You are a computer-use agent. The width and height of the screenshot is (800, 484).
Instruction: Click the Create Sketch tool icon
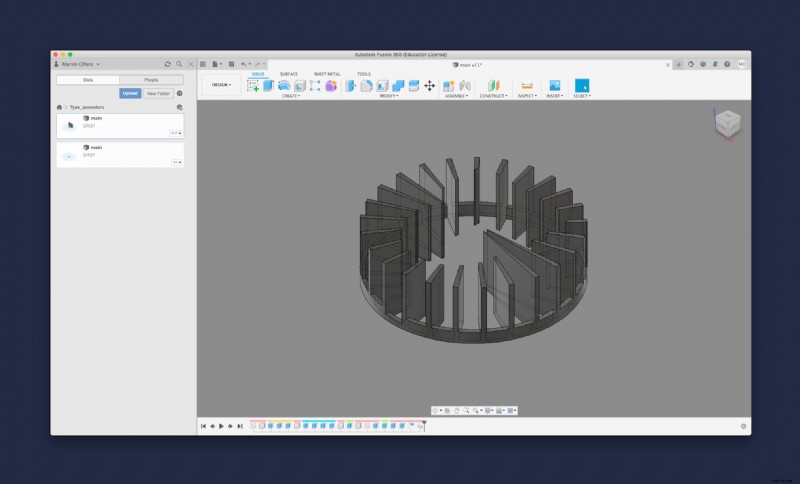pos(254,86)
